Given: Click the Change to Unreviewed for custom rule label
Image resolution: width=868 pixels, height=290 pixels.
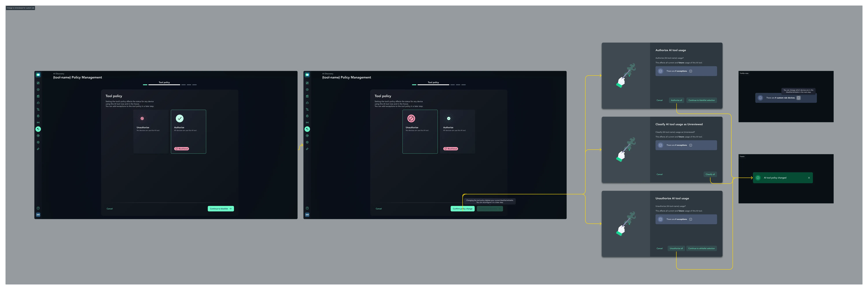Looking at the screenshot, I should [x=20, y=8].
